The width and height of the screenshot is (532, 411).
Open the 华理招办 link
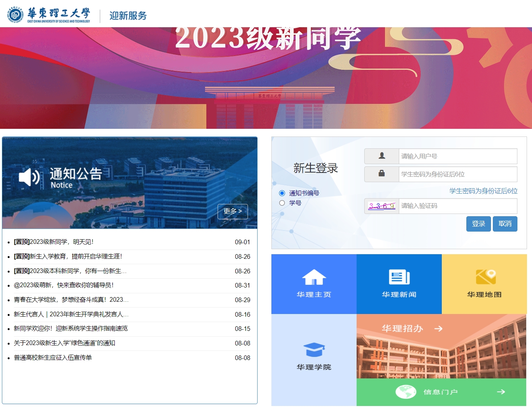(402, 329)
